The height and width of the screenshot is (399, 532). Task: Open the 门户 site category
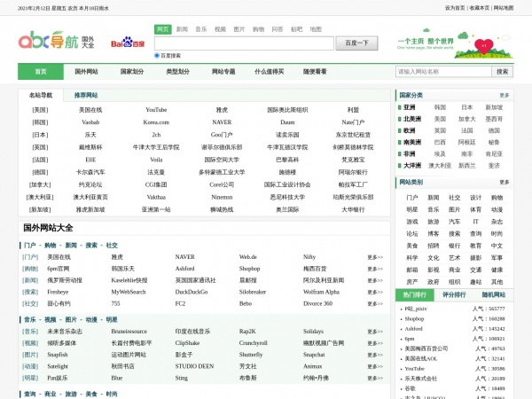412,198
